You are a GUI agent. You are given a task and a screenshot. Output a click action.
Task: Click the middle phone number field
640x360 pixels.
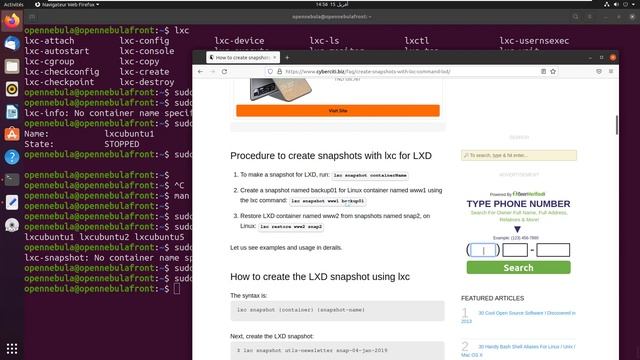coord(515,250)
